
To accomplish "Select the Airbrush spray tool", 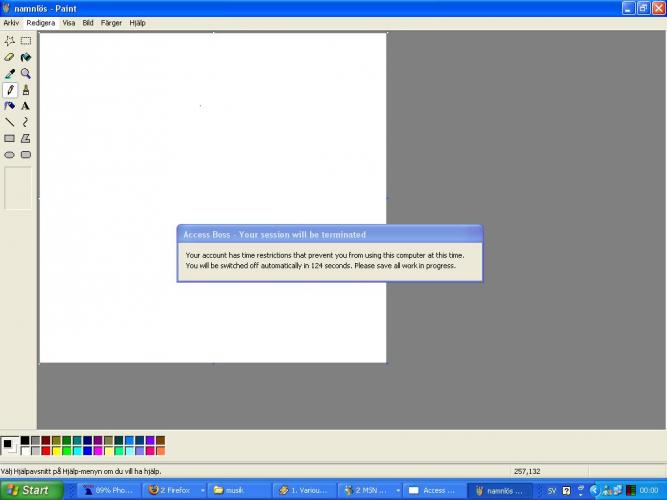I will 10,106.
